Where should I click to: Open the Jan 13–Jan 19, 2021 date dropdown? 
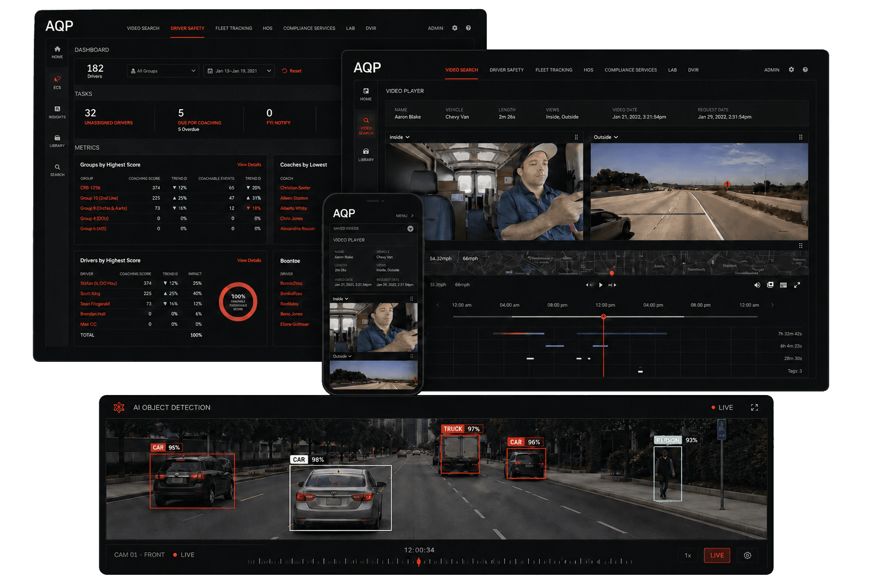(239, 71)
